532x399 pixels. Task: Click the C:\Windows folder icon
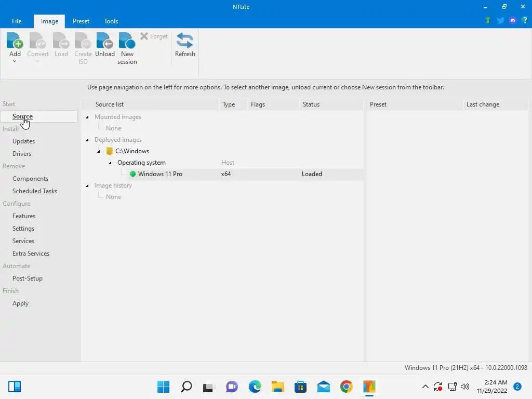109,151
